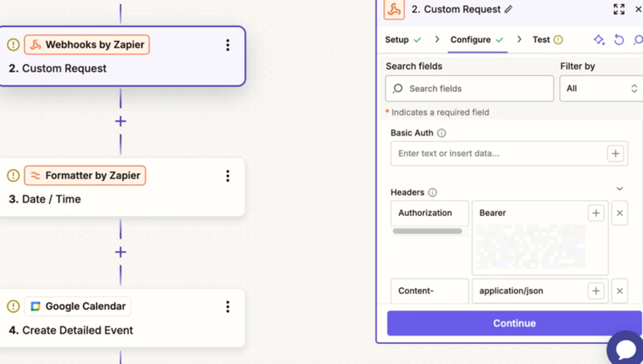Screen dimensions: 643x364
Task: Collapse the Headers section chevron
Action: click(620, 188)
